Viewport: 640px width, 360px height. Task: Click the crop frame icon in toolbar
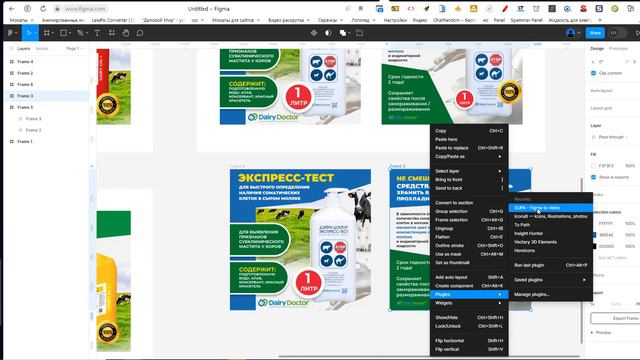pos(360,33)
